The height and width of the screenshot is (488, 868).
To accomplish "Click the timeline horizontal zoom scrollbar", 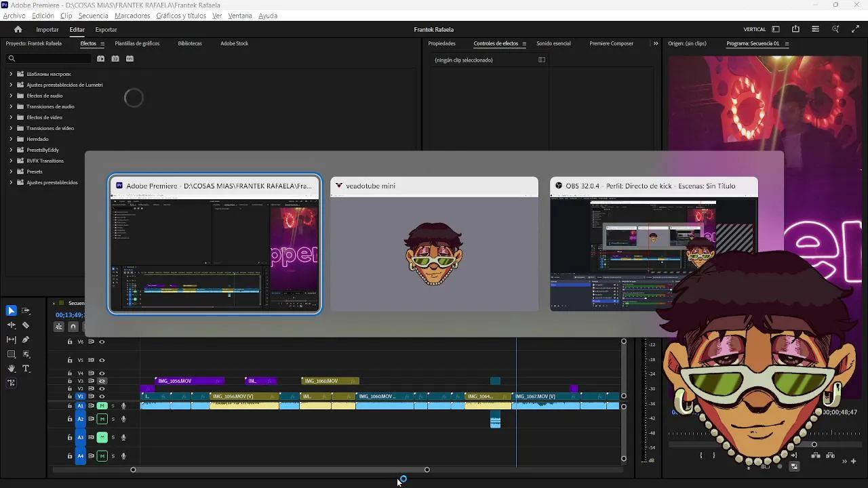I will [x=279, y=470].
